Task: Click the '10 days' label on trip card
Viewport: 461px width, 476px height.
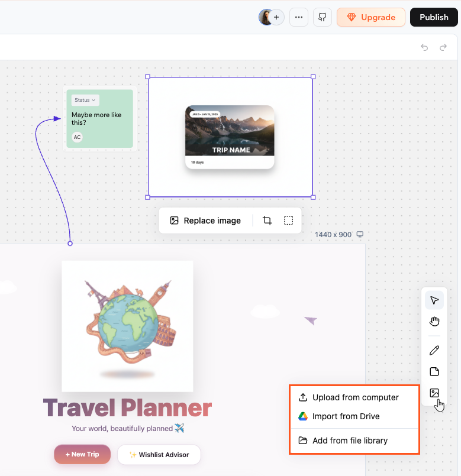Action: pyautogui.click(x=197, y=163)
